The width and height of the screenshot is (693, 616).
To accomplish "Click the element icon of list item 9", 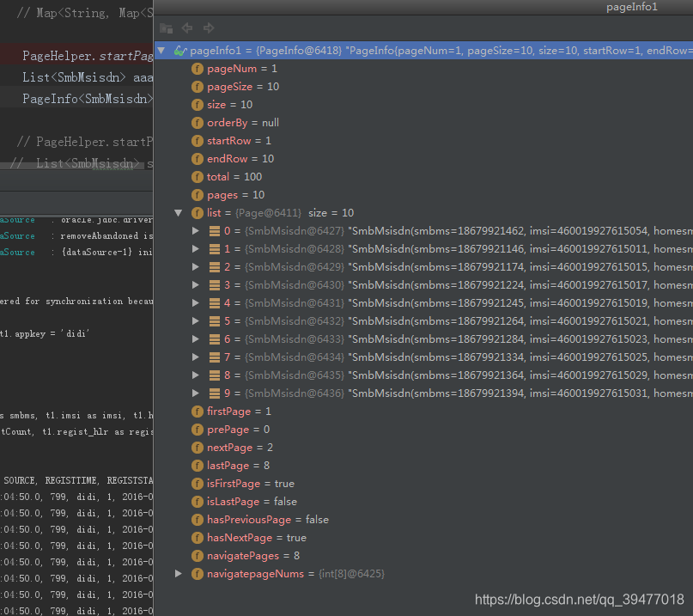I will (215, 393).
